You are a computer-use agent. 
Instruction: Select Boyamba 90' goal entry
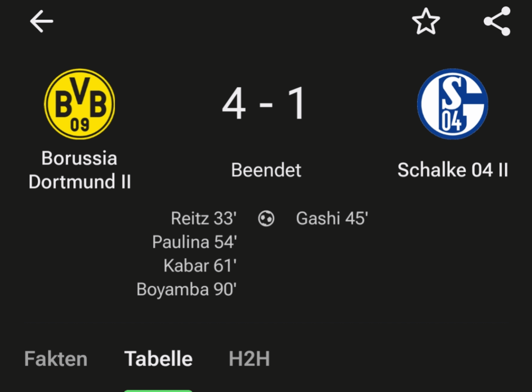pyautogui.click(x=188, y=289)
